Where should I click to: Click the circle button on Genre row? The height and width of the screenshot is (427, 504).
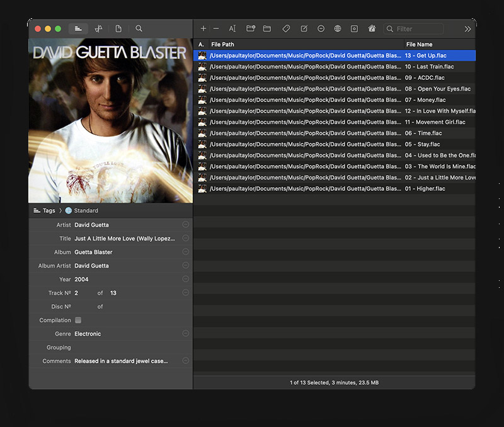coord(185,334)
